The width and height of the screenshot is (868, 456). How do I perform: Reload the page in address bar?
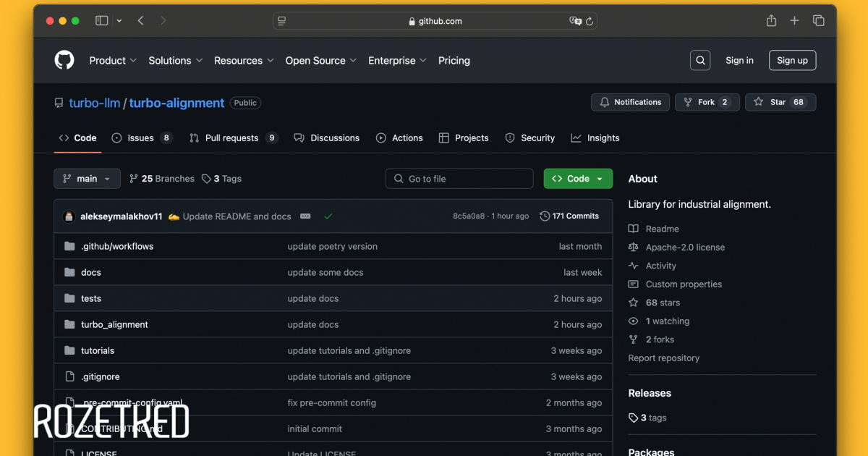pos(590,21)
